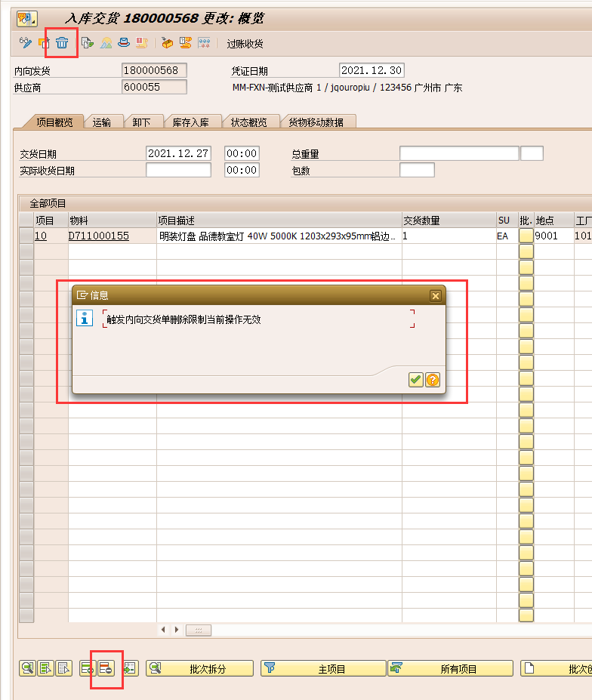Click the empty 实际收货日期 date field
The image size is (592, 700).
pyautogui.click(x=178, y=170)
